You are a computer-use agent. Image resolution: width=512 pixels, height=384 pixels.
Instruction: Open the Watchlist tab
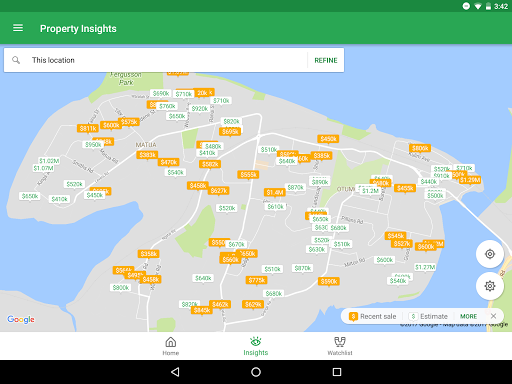click(x=340, y=346)
